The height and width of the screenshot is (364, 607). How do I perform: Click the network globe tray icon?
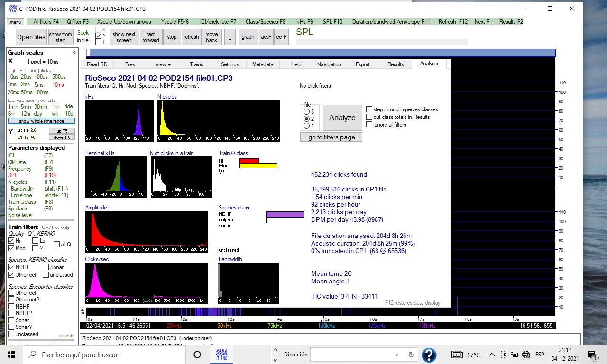526,355
